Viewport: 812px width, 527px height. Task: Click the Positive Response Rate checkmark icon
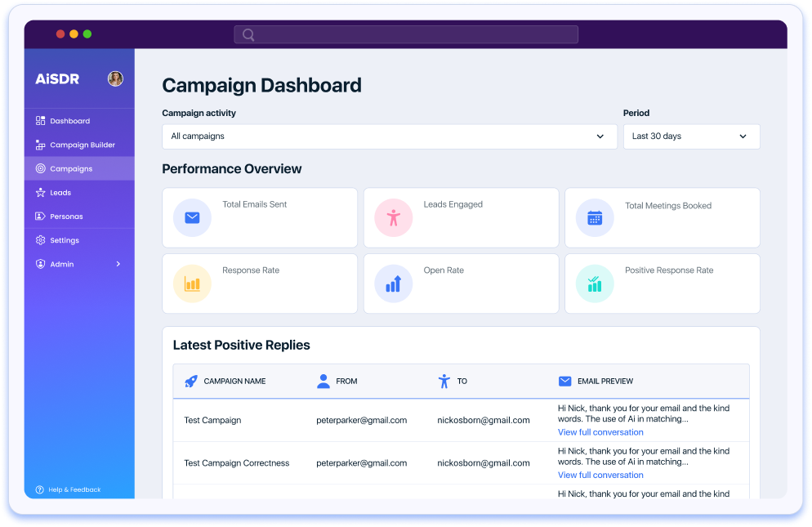point(595,284)
